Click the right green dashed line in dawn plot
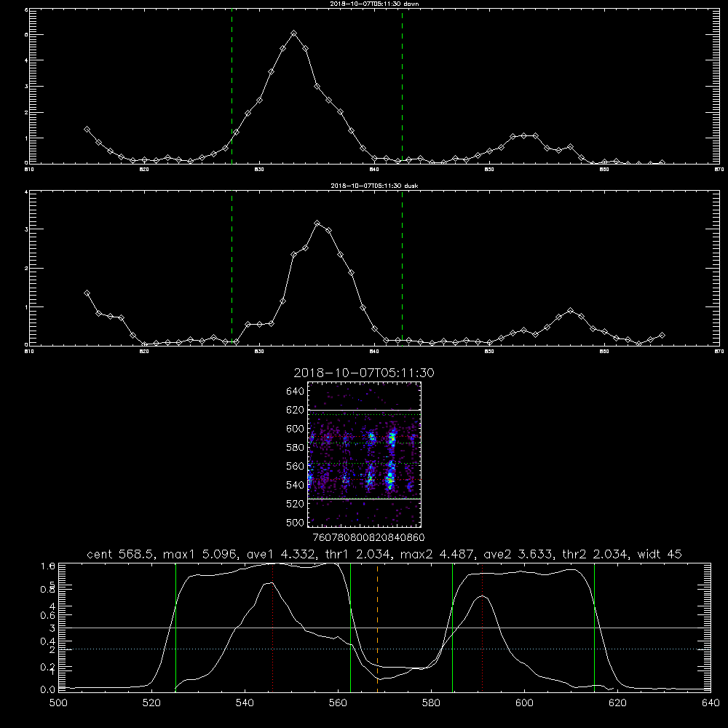The height and width of the screenshot is (728, 728). point(402,88)
